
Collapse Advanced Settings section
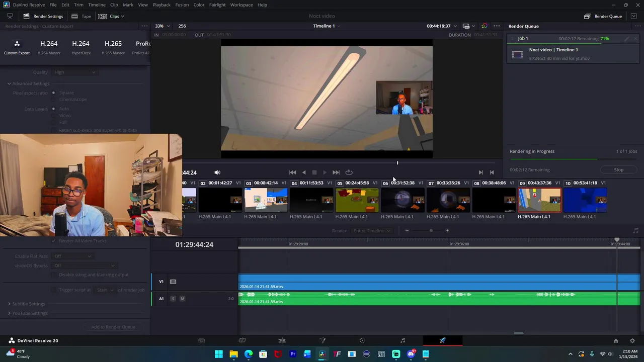[x=9, y=83]
